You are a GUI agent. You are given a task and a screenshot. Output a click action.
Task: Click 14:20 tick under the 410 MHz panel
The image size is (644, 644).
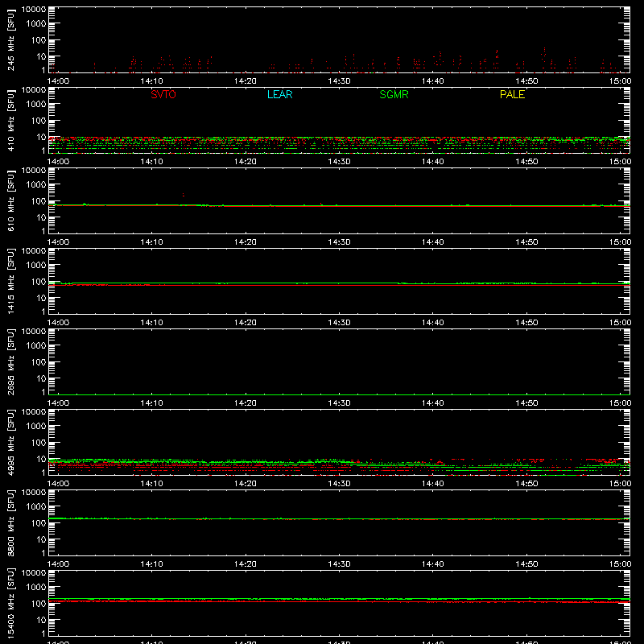pyautogui.click(x=246, y=162)
